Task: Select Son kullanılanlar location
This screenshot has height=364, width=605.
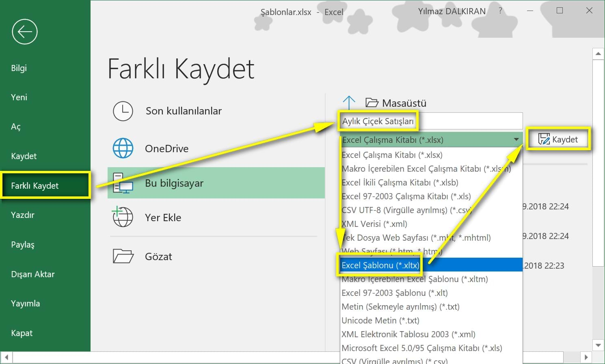Action: point(216,111)
